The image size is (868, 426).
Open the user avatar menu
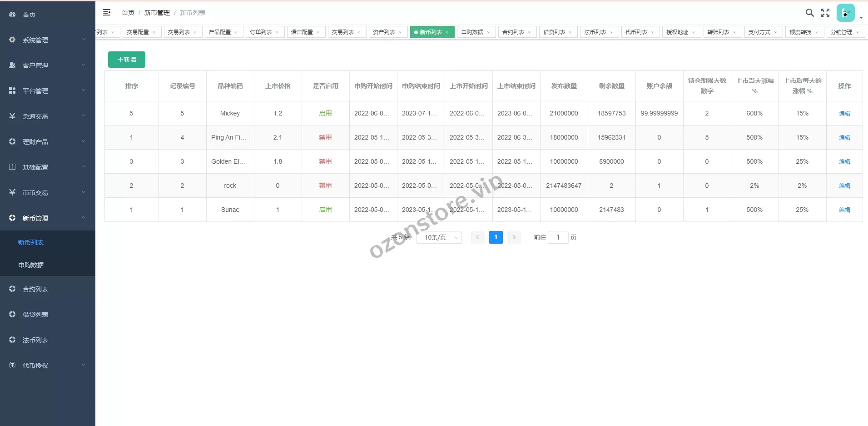[845, 13]
